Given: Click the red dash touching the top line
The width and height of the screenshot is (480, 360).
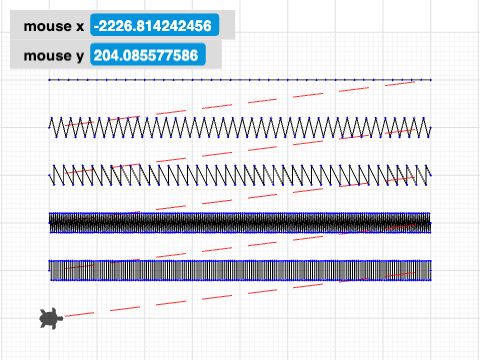Looking at the screenshot, I should [x=400, y=83].
